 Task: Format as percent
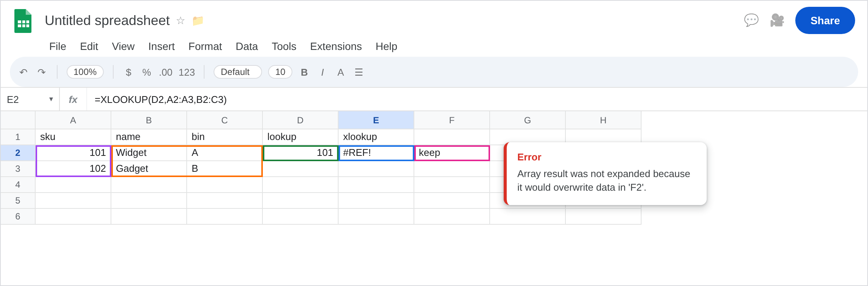point(147,72)
